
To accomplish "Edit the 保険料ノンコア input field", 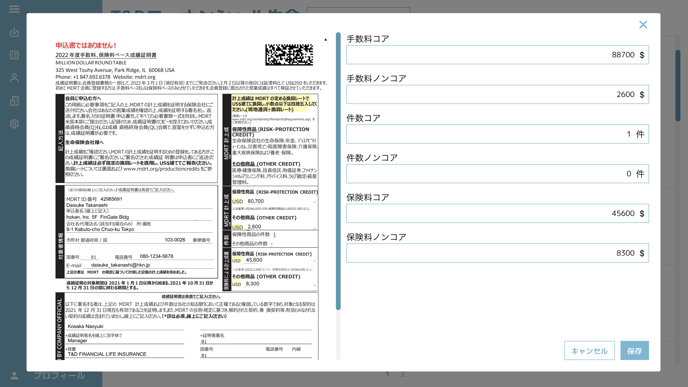I will (497, 253).
